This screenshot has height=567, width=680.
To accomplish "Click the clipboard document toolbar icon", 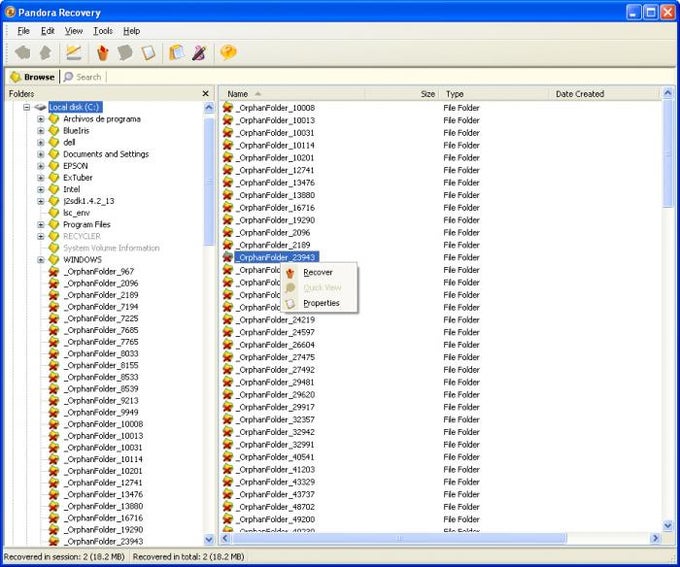I will 177,53.
